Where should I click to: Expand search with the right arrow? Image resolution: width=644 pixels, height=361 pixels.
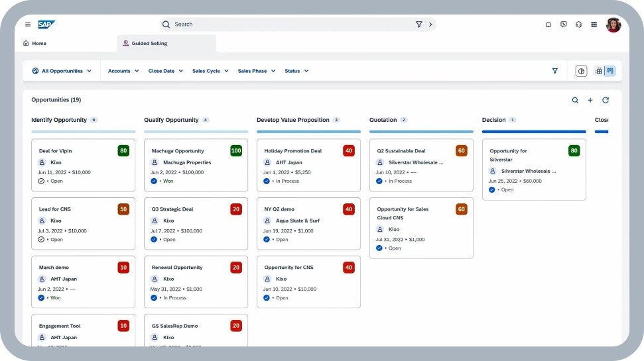430,25
